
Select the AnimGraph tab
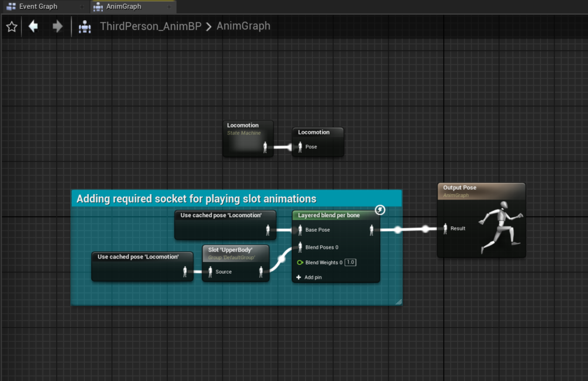point(123,7)
